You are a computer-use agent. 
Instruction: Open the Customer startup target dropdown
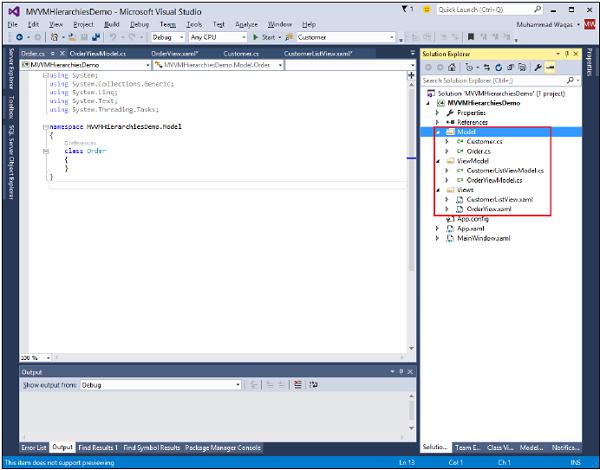[346, 37]
